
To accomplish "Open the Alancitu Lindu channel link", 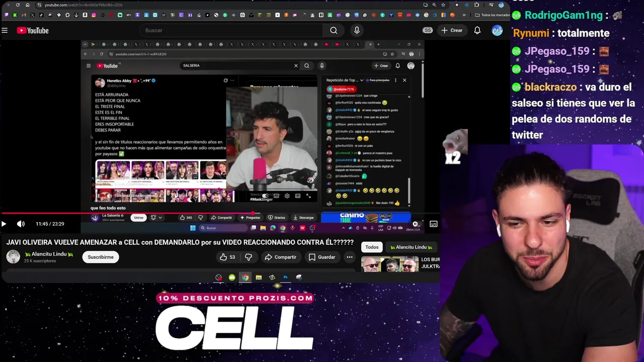I will 49,254.
